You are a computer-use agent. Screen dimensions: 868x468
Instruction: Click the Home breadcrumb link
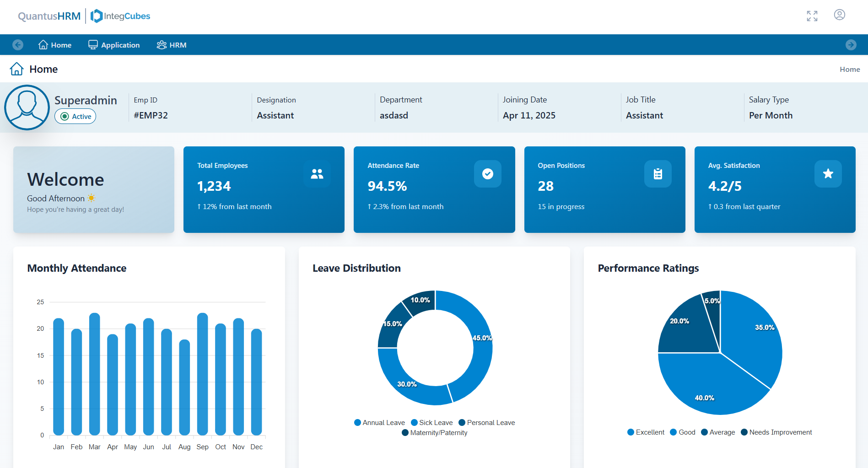tap(849, 70)
